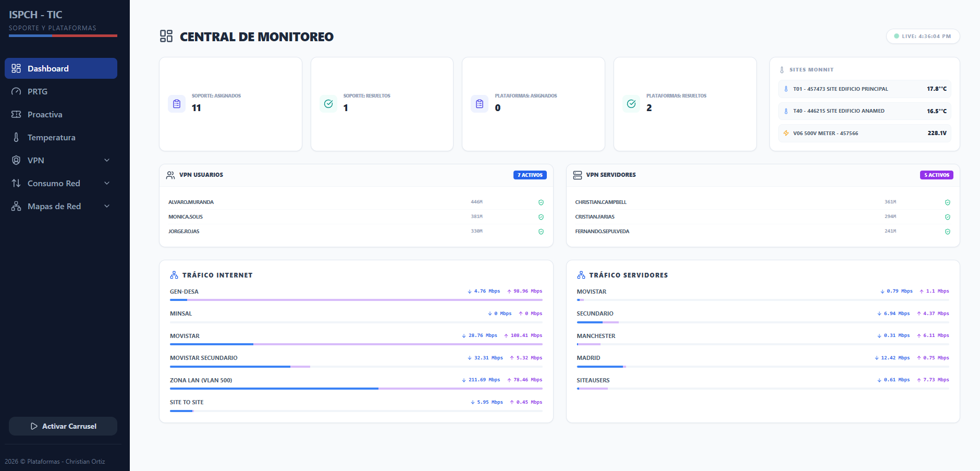Click the lightning icon for V06 500V Meter
The height and width of the screenshot is (471, 980).
786,133
